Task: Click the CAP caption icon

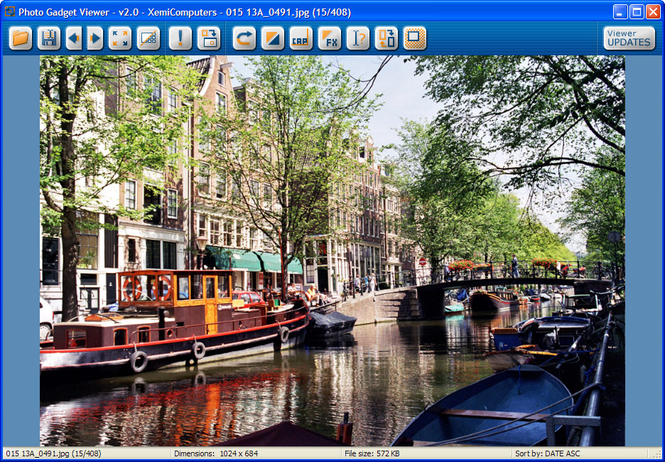Action: (x=300, y=38)
